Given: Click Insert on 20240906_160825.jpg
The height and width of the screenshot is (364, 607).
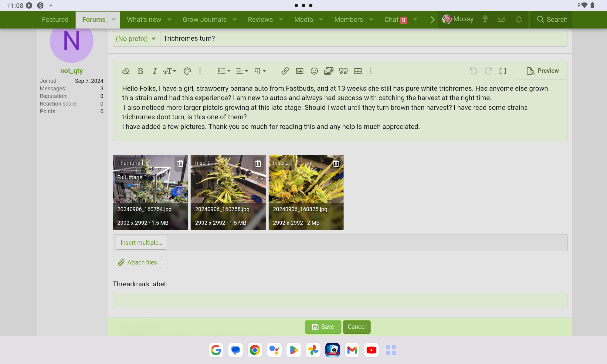Looking at the screenshot, I should pyautogui.click(x=282, y=163).
